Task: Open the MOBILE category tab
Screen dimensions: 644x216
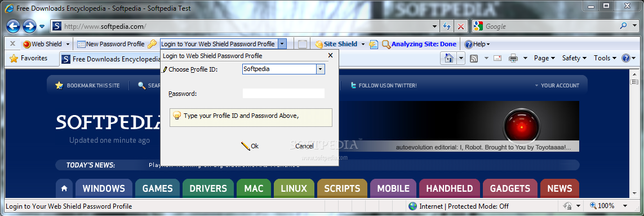Action: [393, 189]
